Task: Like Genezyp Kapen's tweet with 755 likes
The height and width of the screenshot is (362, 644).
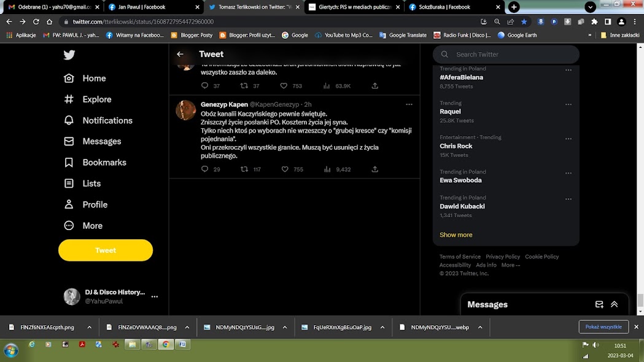Action: pyautogui.click(x=285, y=169)
